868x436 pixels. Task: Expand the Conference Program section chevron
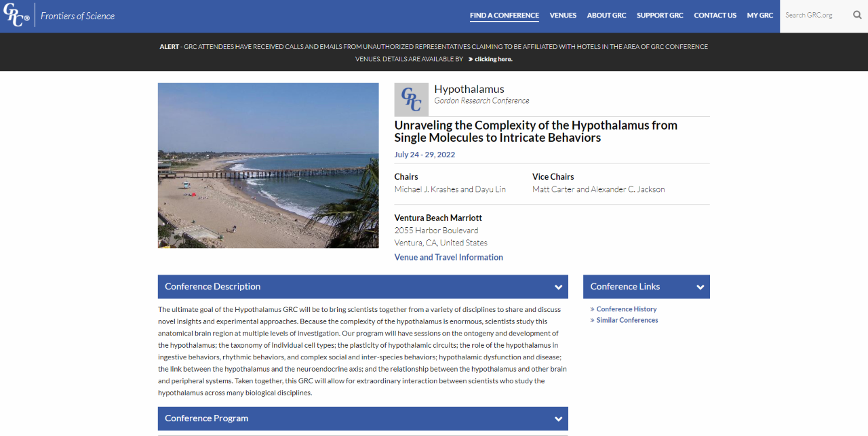pos(558,418)
